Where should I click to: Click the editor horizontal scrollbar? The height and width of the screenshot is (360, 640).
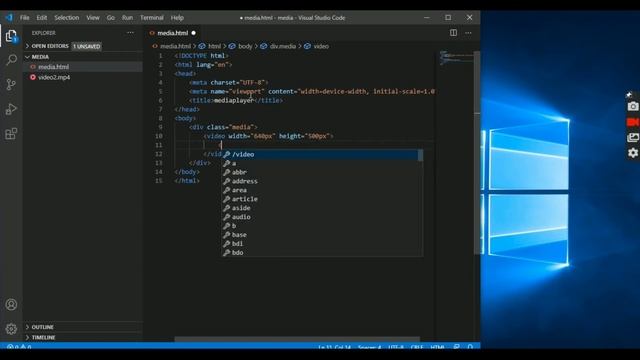click(297, 339)
